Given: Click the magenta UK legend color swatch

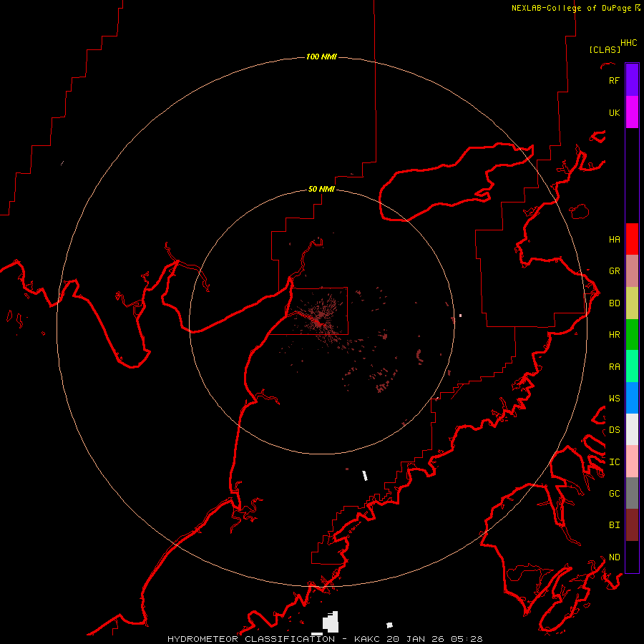Looking at the screenshot, I should pos(632,112).
